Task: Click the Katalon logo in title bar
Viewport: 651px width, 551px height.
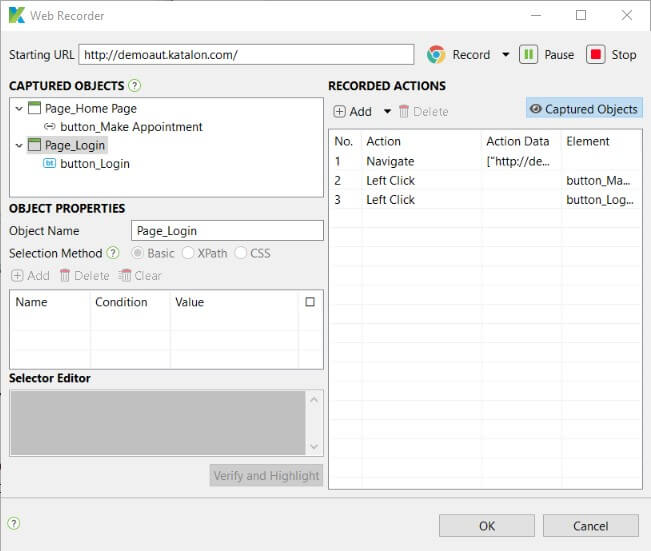Action: 17,15
